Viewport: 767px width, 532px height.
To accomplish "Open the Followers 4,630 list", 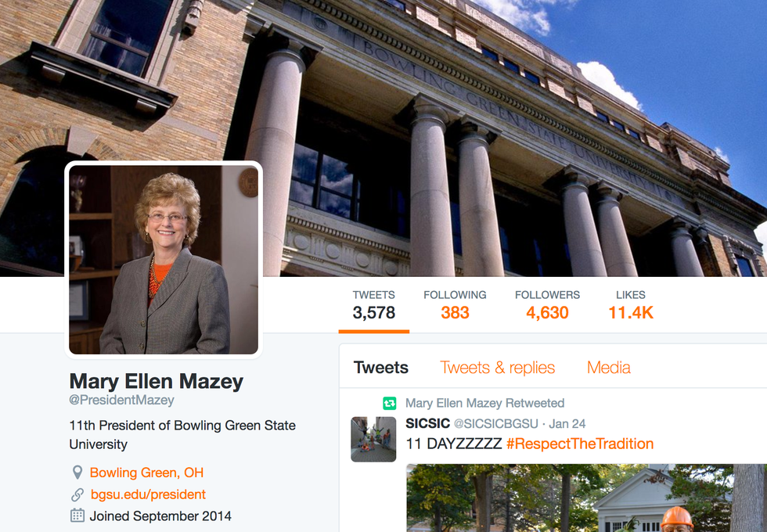I will (x=547, y=306).
